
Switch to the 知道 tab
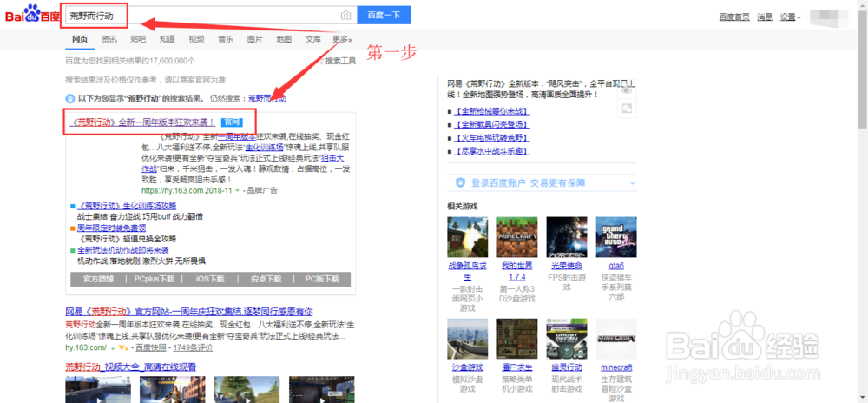coord(168,39)
